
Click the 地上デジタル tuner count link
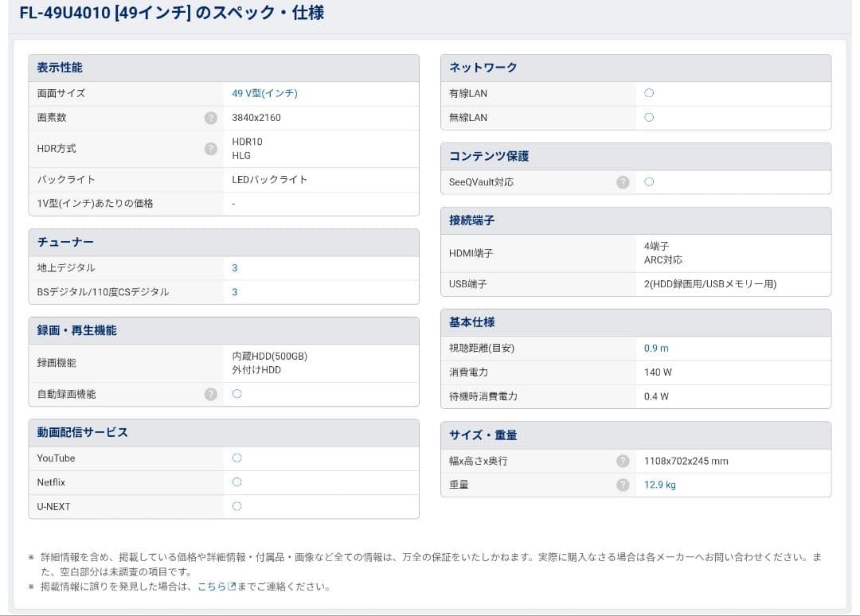tap(233, 268)
